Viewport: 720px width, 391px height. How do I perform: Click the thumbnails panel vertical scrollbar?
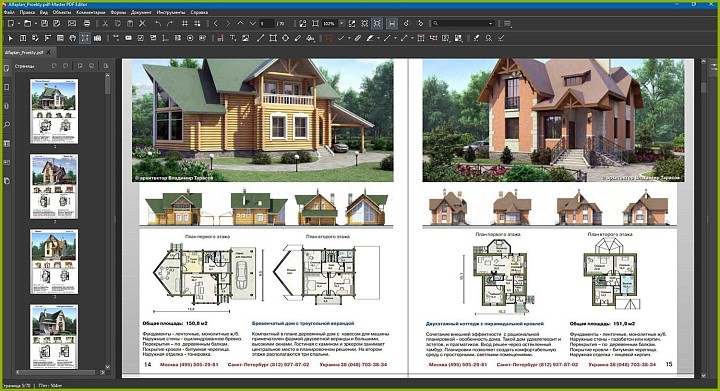(x=107, y=219)
